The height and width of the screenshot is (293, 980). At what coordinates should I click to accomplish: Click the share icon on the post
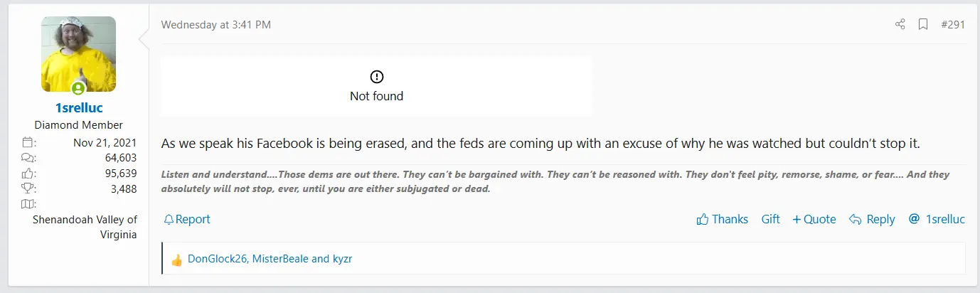tap(900, 24)
